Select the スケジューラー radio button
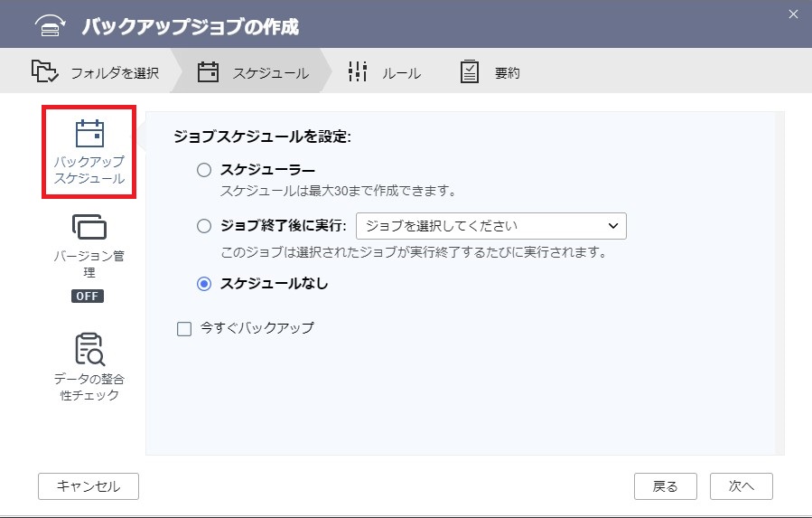This screenshot has width=812, height=518. click(204, 170)
